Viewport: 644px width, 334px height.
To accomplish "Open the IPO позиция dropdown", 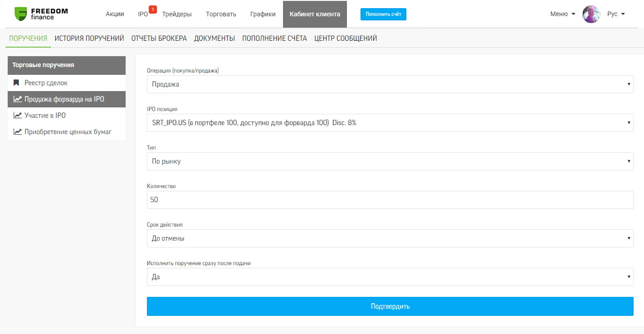I will point(390,123).
